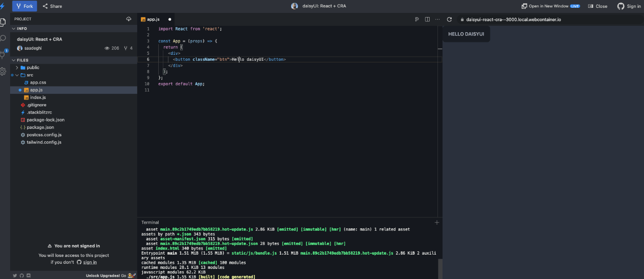
Task: Open the .gitignore file
Action: tap(74, 105)
